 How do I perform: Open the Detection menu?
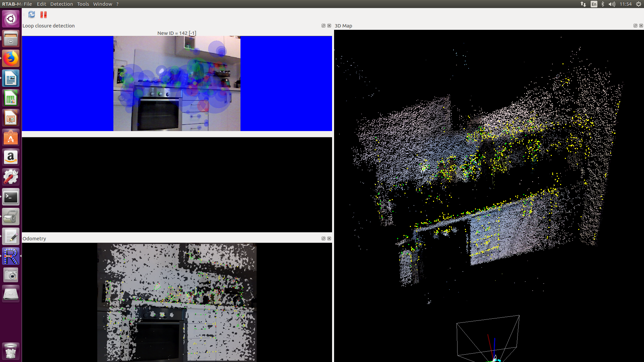click(x=61, y=4)
